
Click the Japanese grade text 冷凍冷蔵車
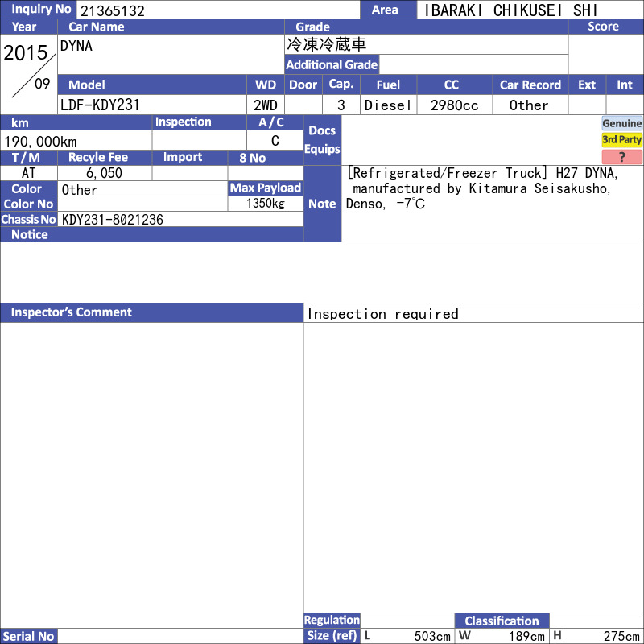[x=326, y=44]
